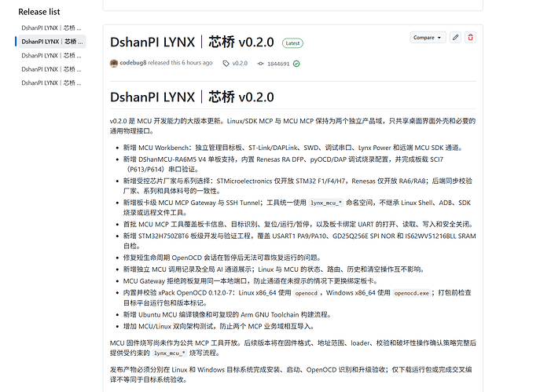Image resolution: width=540 pixels, height=392 pixels.
Task: Click the codebug8 avatar image
Action: click(114, 64)
